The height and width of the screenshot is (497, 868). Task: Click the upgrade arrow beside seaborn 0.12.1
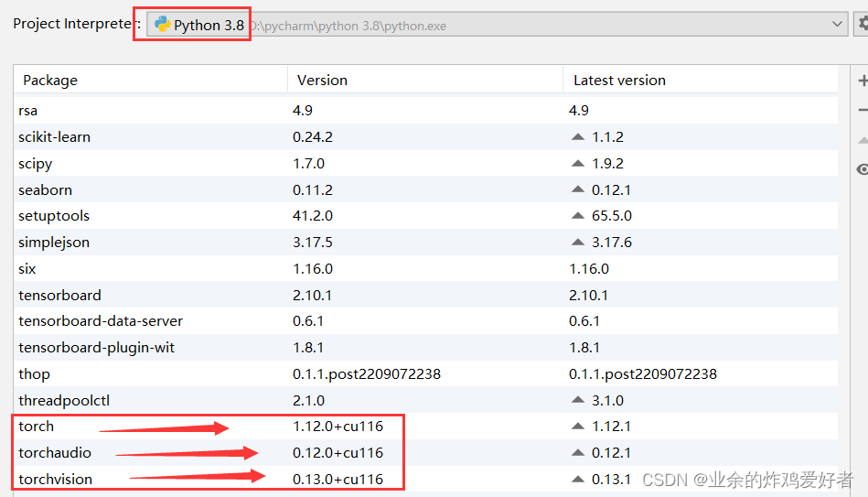578,189
